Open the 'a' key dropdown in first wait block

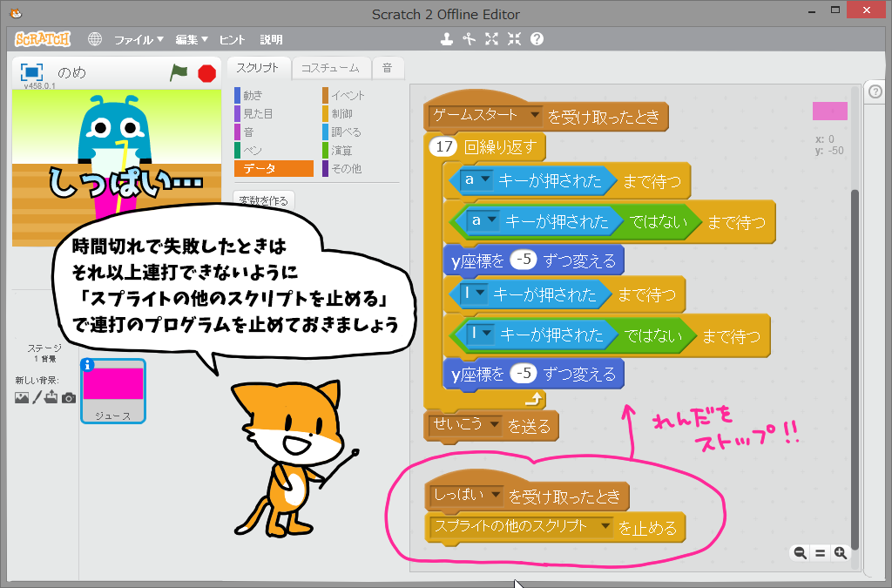pos(485,179)
